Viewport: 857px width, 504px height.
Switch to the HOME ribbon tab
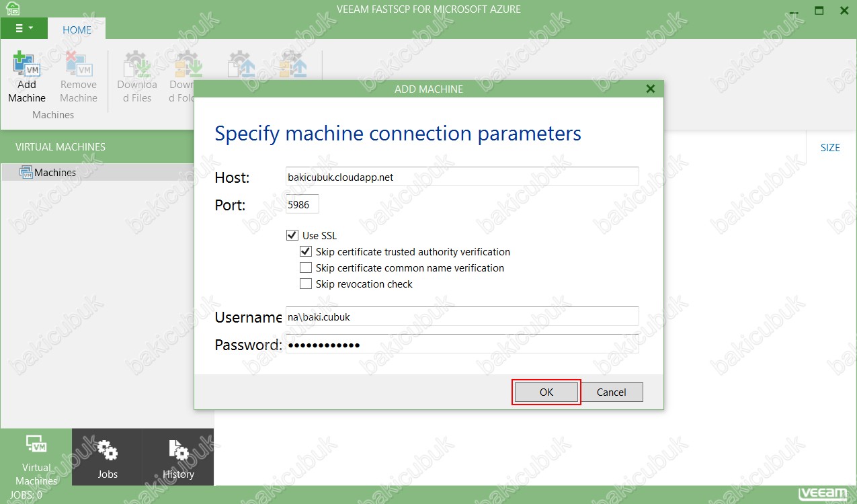(77, 30)
